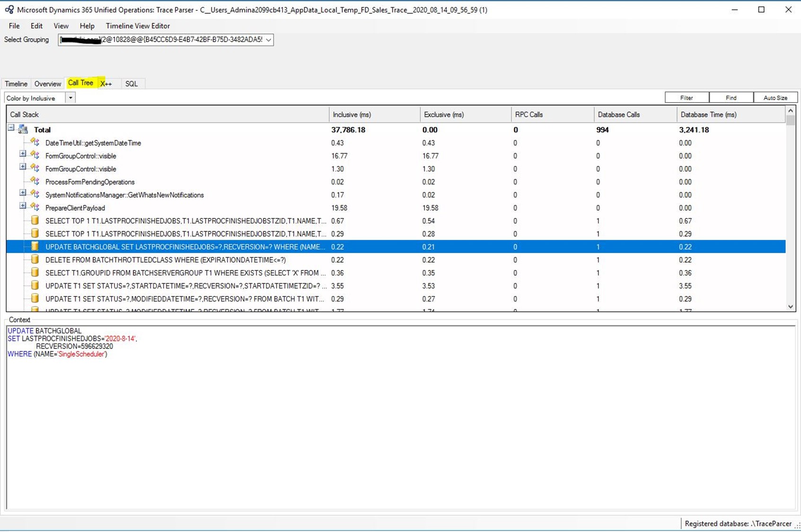Screen dimensions: 801x532
Task: Open the Edit menu
Action: tap(36, 26)
